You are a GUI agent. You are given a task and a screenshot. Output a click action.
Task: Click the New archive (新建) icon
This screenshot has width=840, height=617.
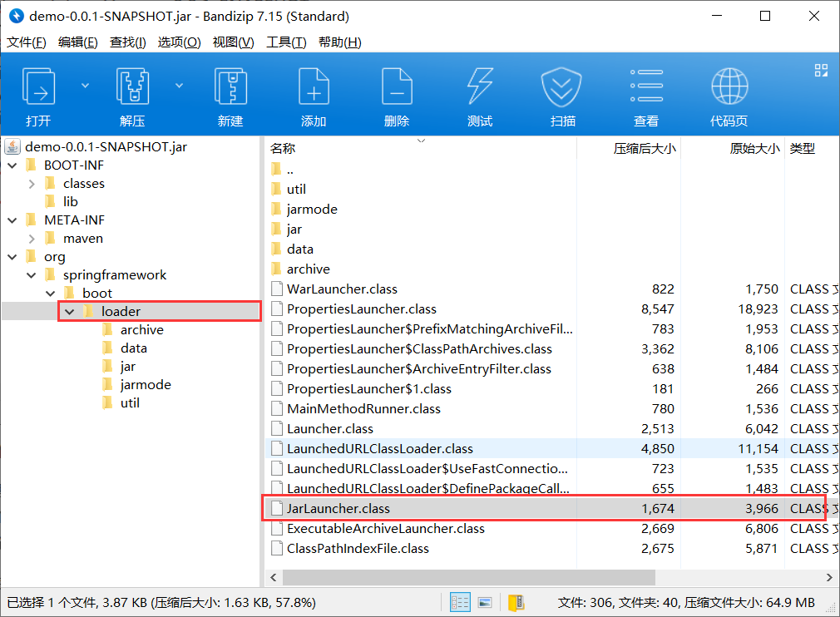(x=230, y=86)
